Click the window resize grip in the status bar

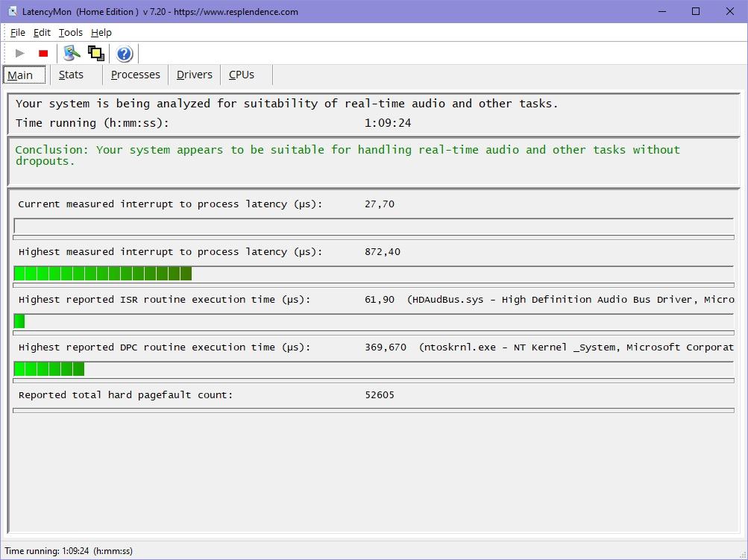(x=742, y=554)
